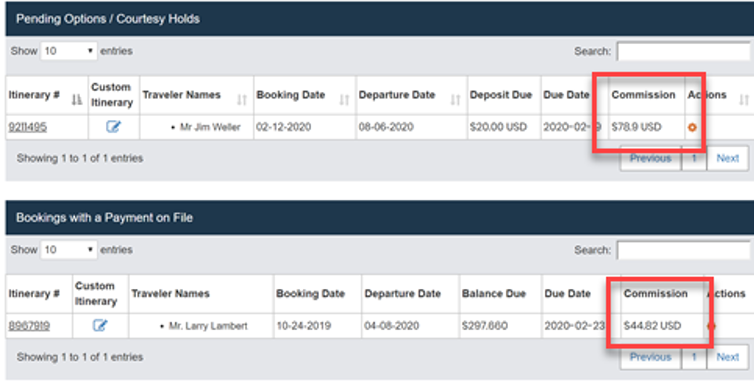Click the orange actions gear for itinerary 9211495
This screenshot has width=754, height=381.
[x=692, y=127]
